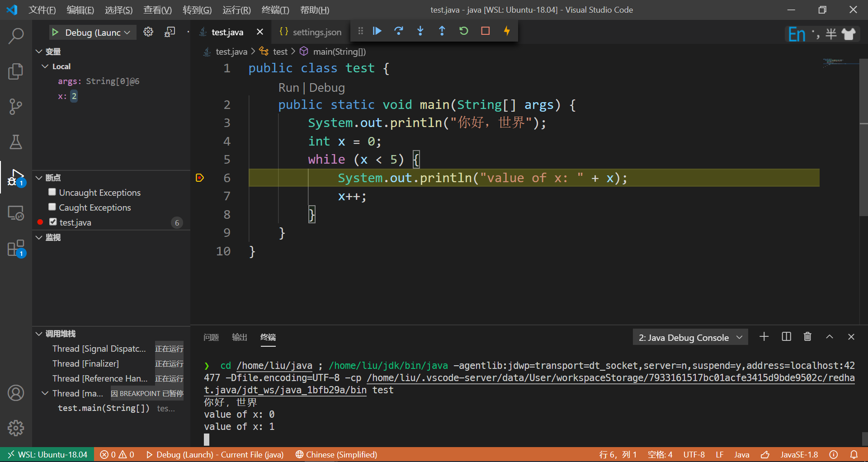Stop the debug session with red square icon
Screen dimensions: 868x462
485,31
